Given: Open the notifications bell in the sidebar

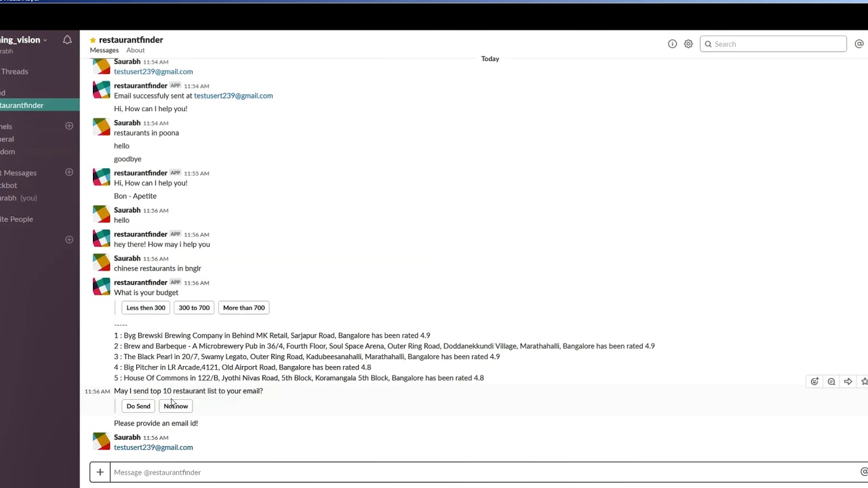Looking at the screenshot, I should [67, 40].
